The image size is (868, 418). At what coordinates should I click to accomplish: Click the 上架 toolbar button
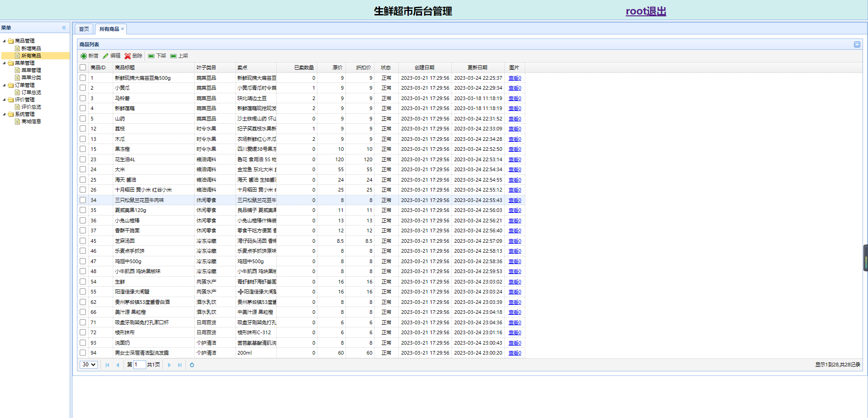[179, 56]
